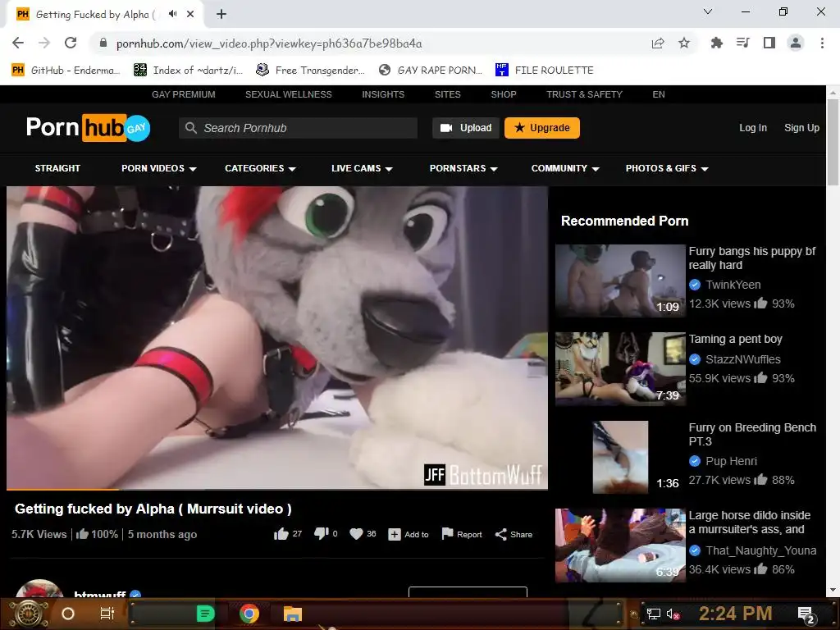Open the TRUST & SAFETY top link

[584, 94]
